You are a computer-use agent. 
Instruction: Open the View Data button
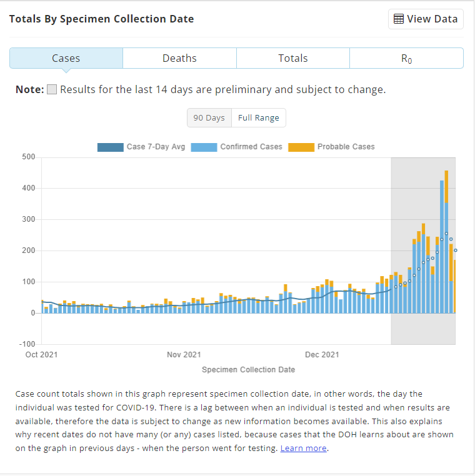pos(426,19)
